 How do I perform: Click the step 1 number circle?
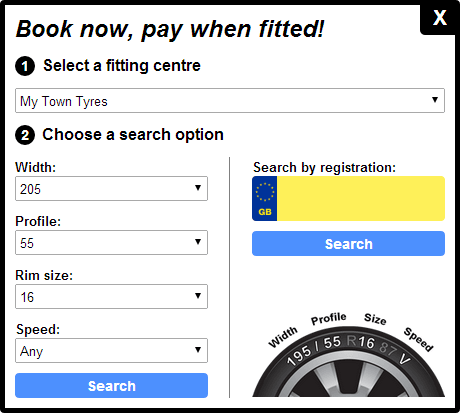pos(25,66)
